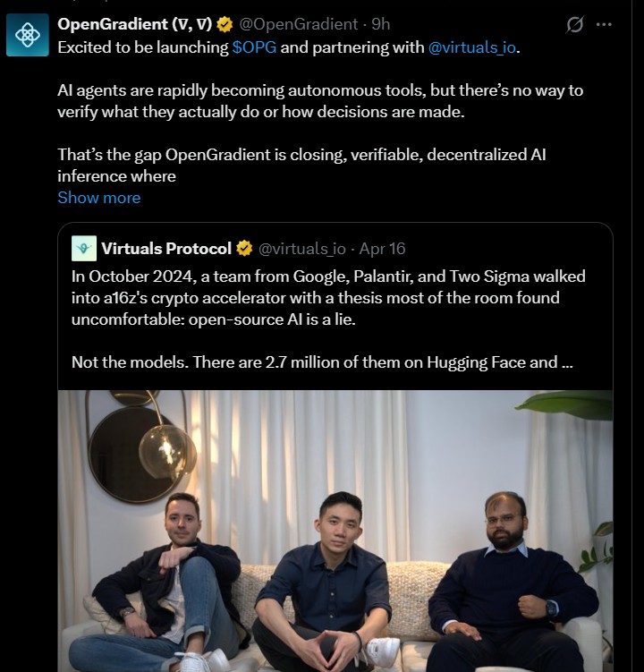Click the @OpenGradient handle
The width and height of the screenshot is (644, 672).
296,24
